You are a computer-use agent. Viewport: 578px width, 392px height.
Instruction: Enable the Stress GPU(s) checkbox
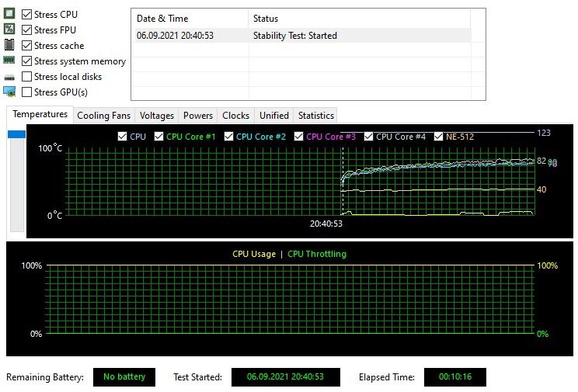[27, 92]
